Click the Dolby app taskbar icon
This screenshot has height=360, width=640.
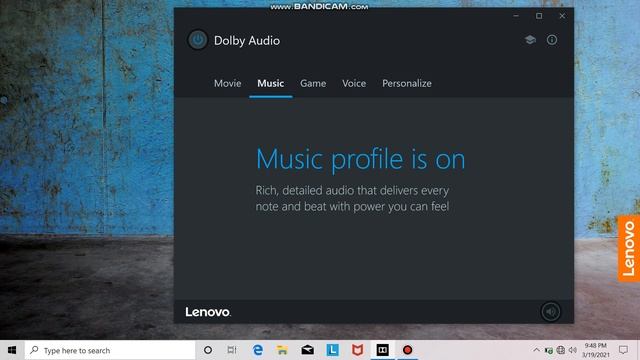click(382, 350)
